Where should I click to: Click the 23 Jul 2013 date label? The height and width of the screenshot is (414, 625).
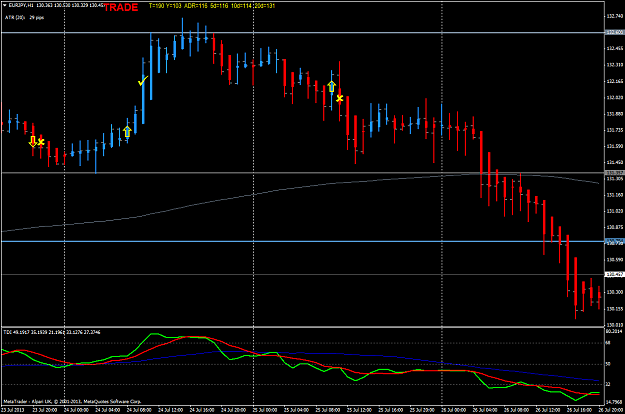pyautogui.click(x=13, y=410)
